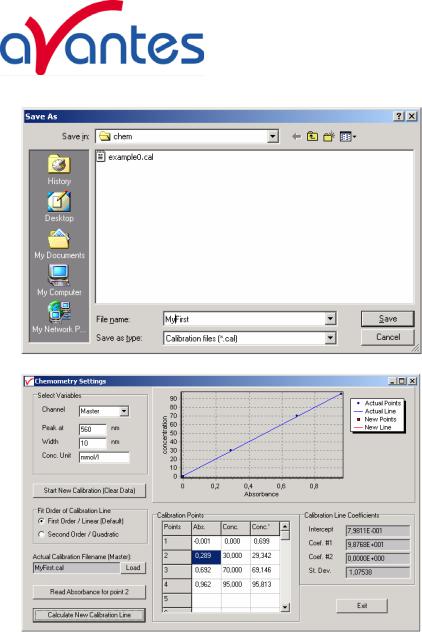Image resolution: width=422 pixels, height=632 pixels.
Task: Select the 30,000 concentration cell
Action: 235,557
